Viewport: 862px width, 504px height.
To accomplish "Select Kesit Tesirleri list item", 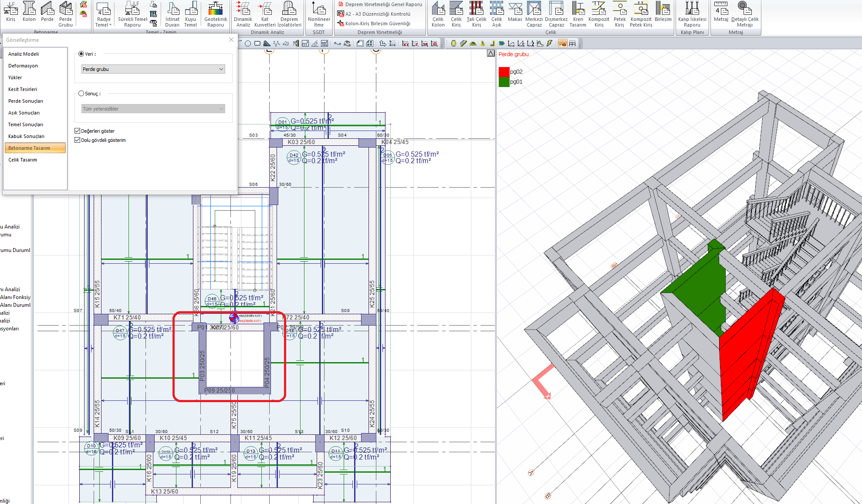I will pos(35,89).
